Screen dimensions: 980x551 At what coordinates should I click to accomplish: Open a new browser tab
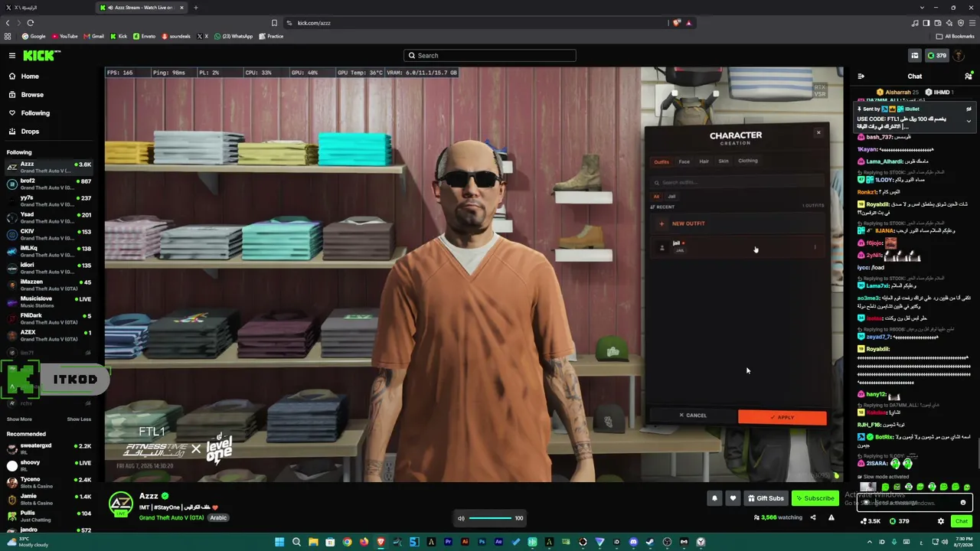[195, 8]
